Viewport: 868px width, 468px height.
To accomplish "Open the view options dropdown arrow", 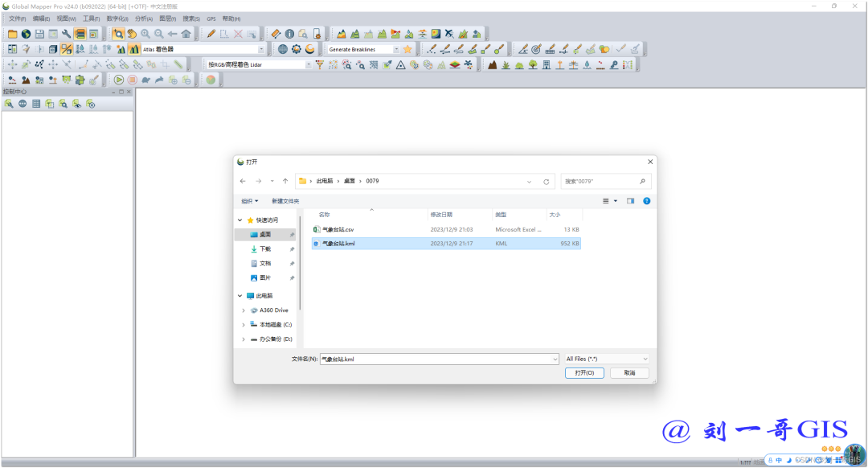I will point(616,201).
